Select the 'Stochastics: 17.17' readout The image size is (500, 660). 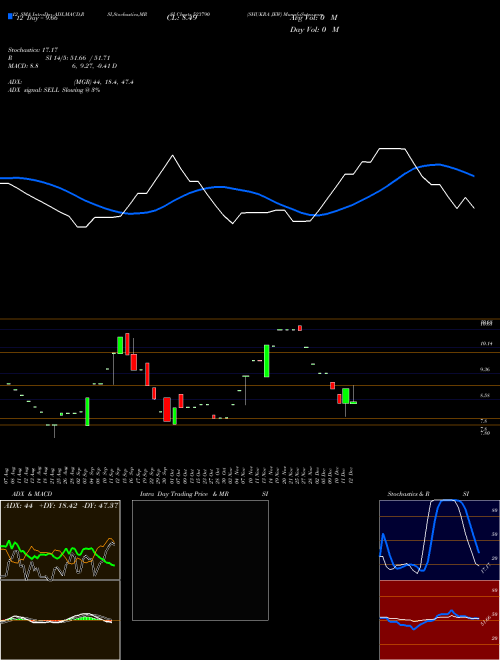point(32,50)
